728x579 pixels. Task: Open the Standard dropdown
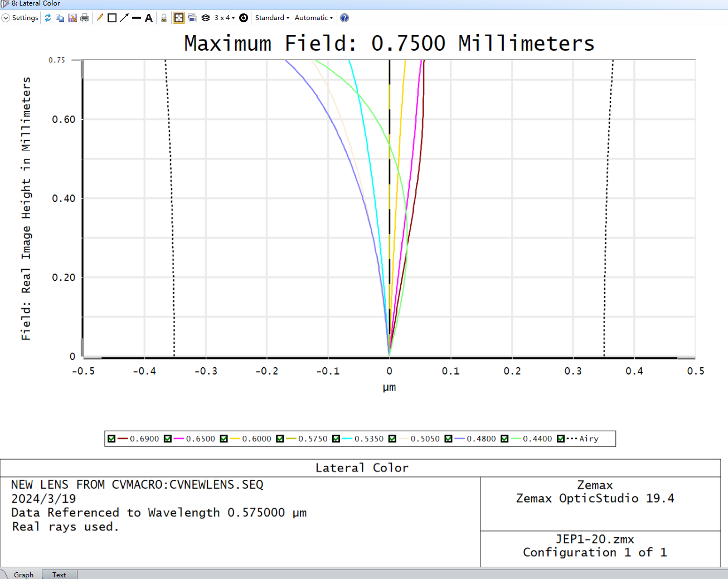(272, 18)
